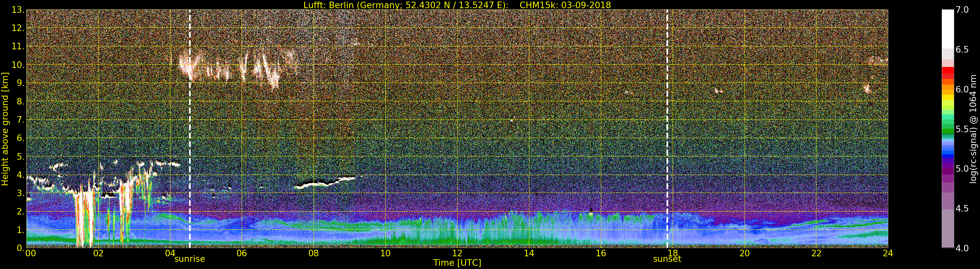This screenshot has width=980, height=269.
Task: Click the '5.5' colorbar tick value
Action: tap(962, 129)
